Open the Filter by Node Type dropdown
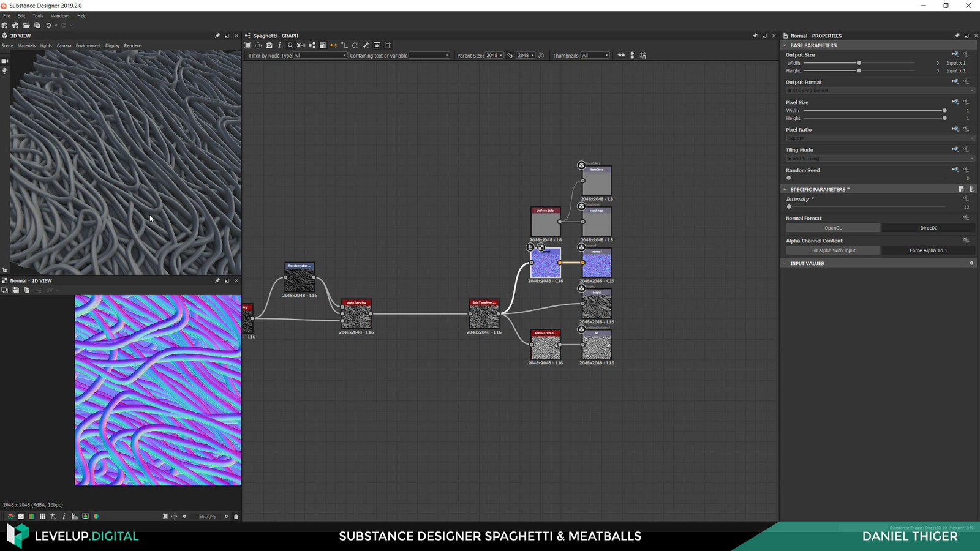The image size is (980, 551). click(318, 55)
